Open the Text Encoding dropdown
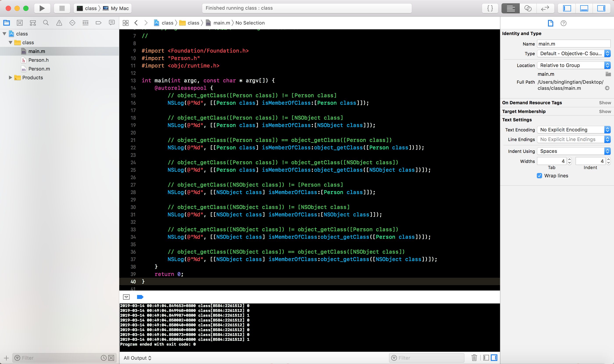Screen dimensions: 614x364 [573, 130]
